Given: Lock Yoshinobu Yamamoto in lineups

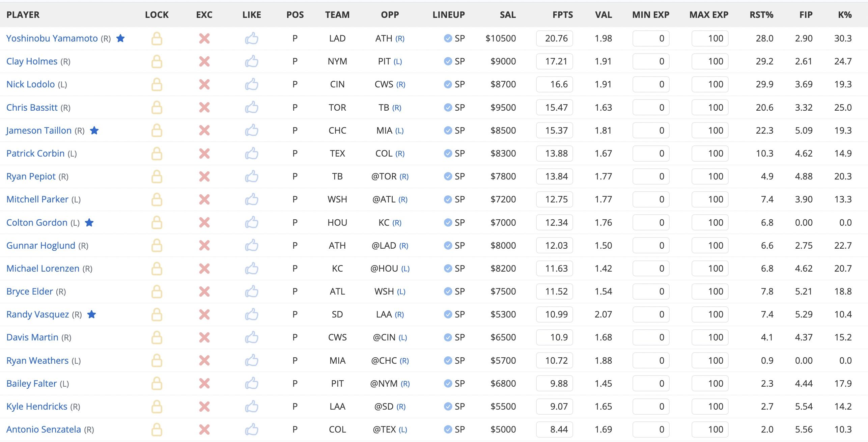Looking at the screenshot, I should 157,38.
